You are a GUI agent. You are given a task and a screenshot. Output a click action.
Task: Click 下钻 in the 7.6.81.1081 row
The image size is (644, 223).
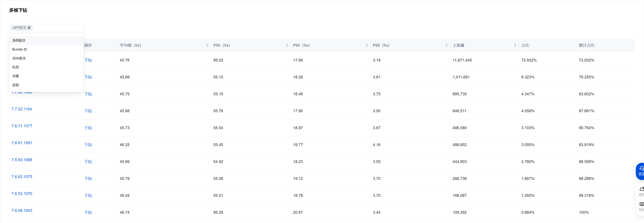pos(88,145)
